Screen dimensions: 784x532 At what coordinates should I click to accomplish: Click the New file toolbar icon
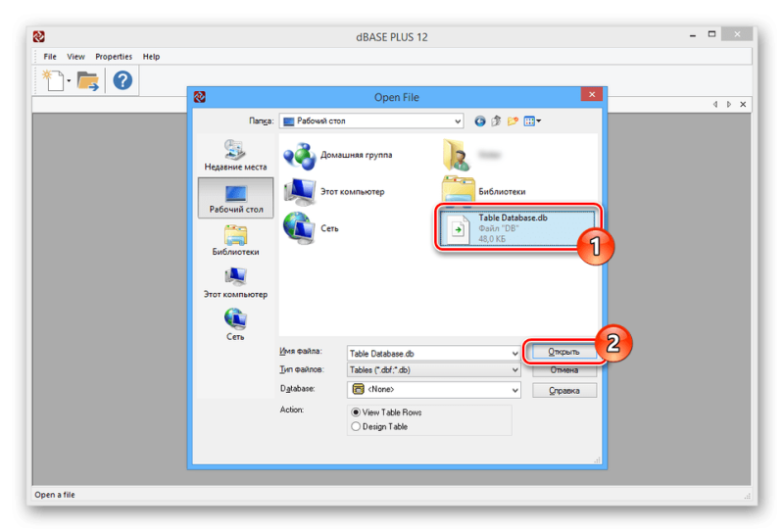53,80
